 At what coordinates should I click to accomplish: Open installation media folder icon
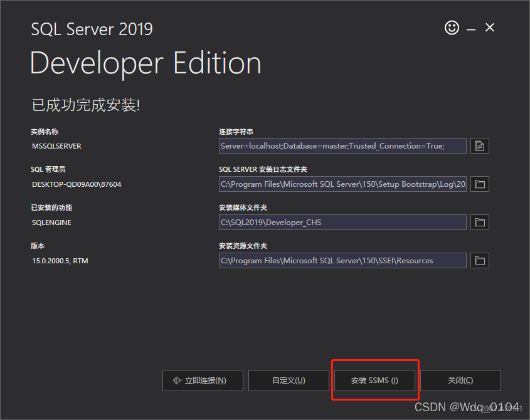pyautogui.click(x=480, y=223)
